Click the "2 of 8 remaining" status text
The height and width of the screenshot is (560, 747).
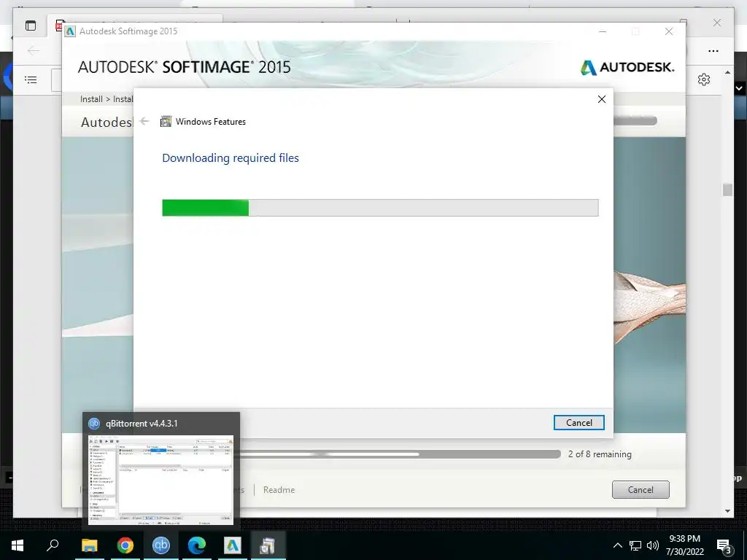[x=600, y=454]
